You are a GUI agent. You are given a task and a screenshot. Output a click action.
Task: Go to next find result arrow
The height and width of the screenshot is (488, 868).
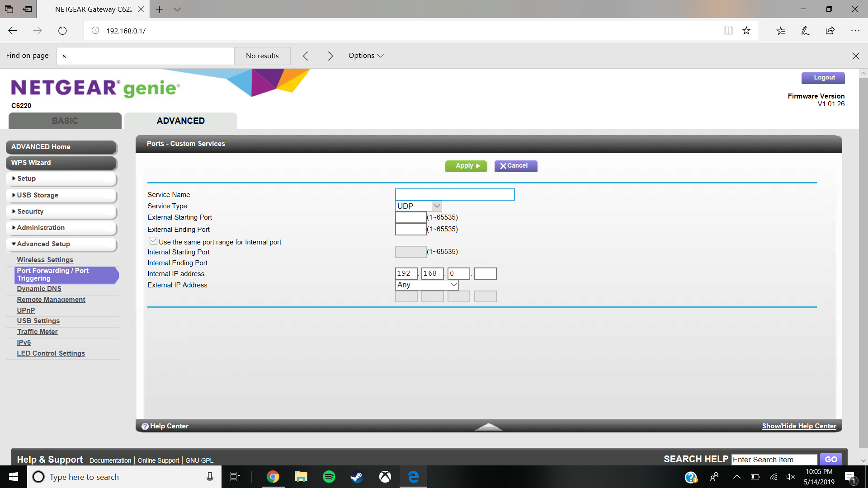click(x=330, y=56)
